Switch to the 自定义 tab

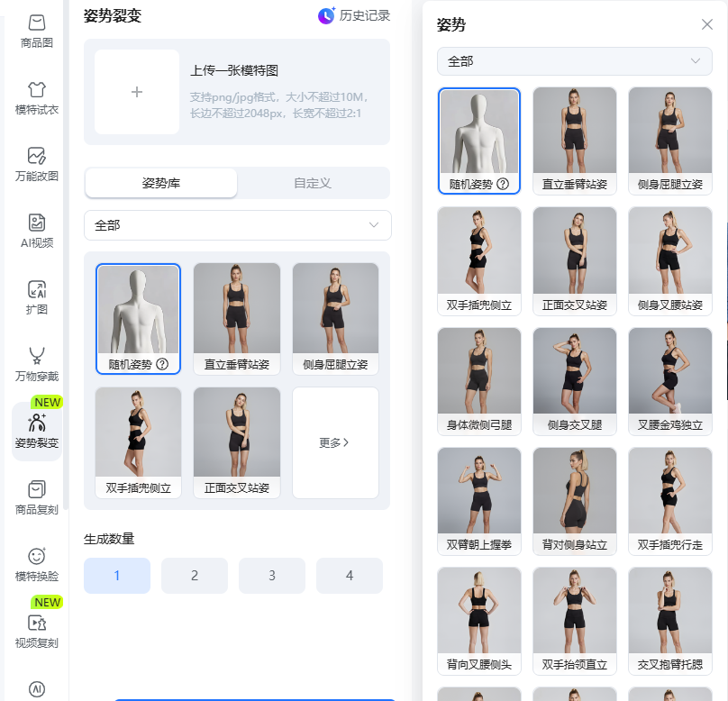[x=313, y=183]
